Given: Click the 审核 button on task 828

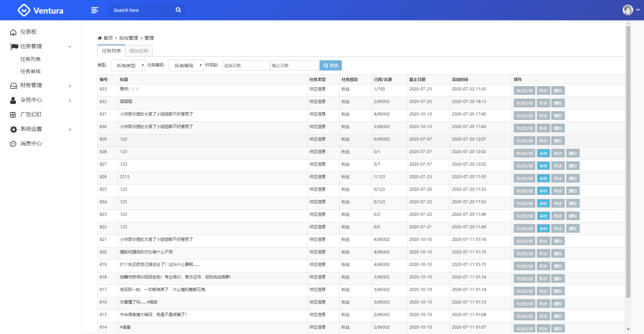Looking at the screenshot, I should 543,153.
